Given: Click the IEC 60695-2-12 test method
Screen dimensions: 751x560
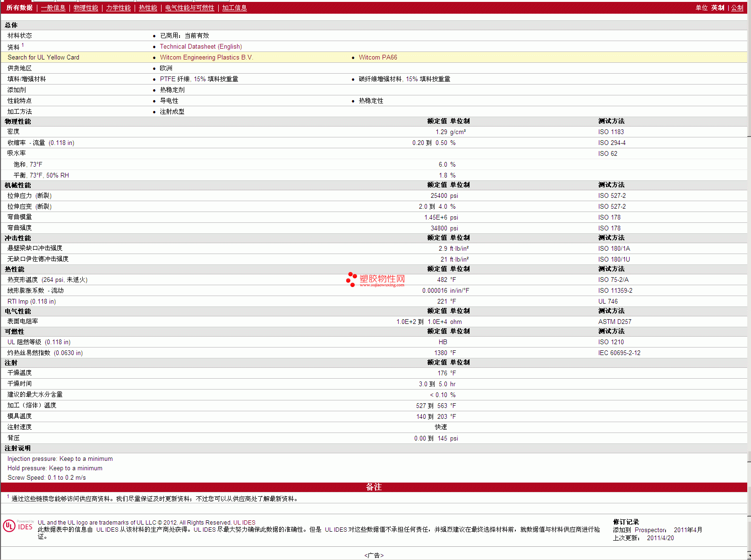Looking at the screenshot, I should (x=619, y=353).
